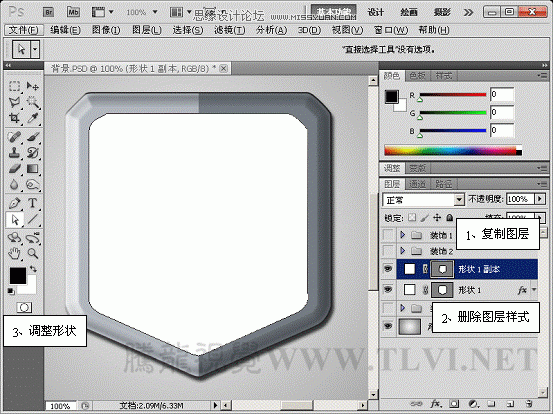
Task: Show the 装饰 2 group
Action: click(x=388, y=251)
